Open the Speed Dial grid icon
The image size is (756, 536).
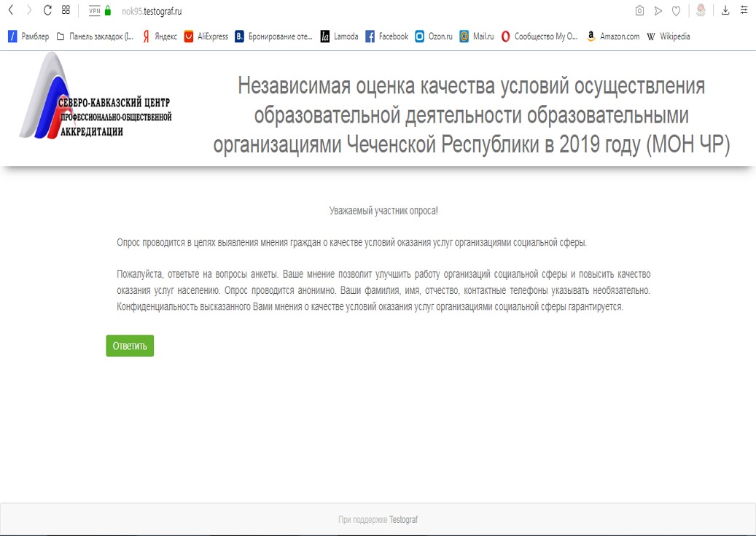[66, 10]
